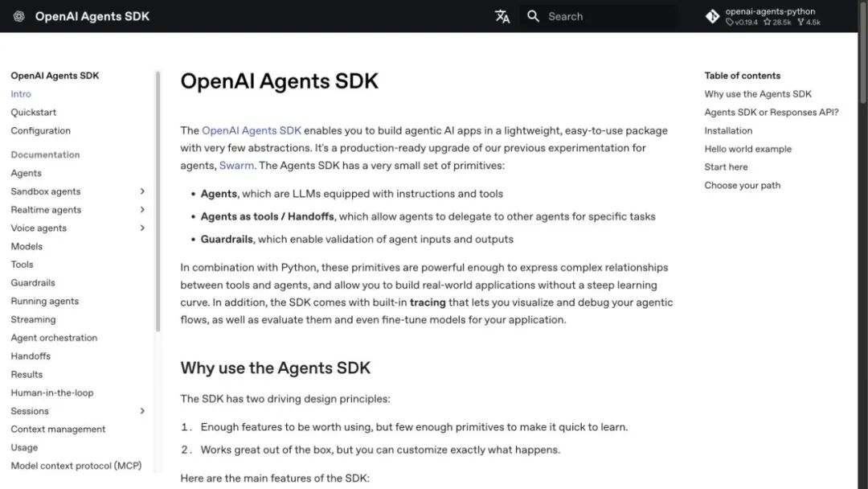Click the Voice agents sidebar label
Screen dimensions: 868x489
pyautogui.click(x=39, y=228)
